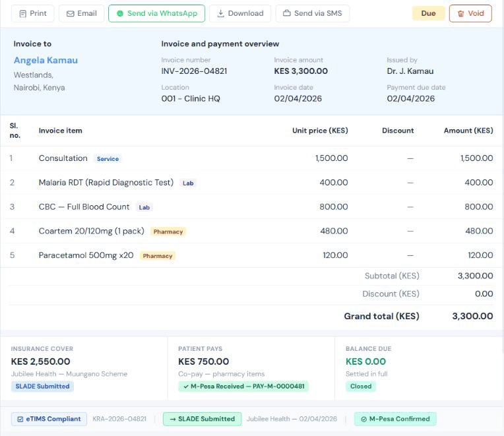Click the trash icon in the Void button

tap(461, 14)
